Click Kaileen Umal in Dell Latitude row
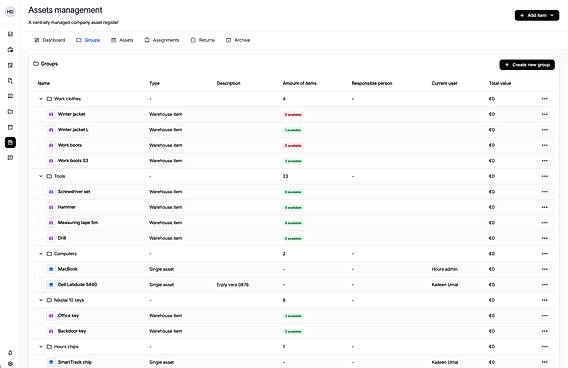Image resolution: width=568 pixels, height=368 pixels. point(445,285)
